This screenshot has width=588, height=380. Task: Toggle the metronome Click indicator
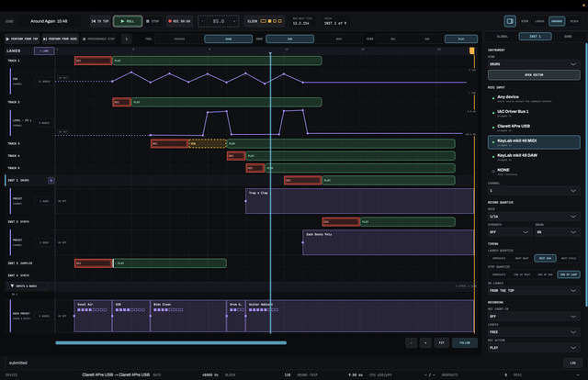tap(264, 21)
